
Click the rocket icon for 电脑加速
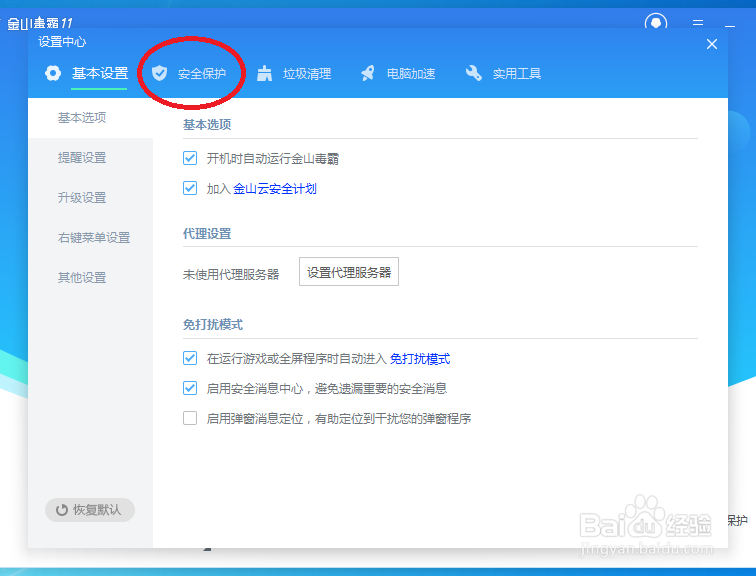click(368, 73)
